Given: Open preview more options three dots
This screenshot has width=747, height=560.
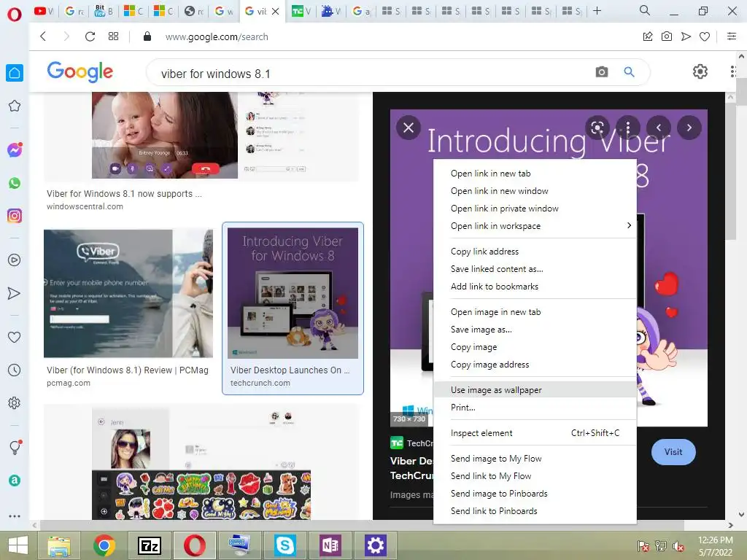Looking at the screenshot, I should click(x=628, y=128).
